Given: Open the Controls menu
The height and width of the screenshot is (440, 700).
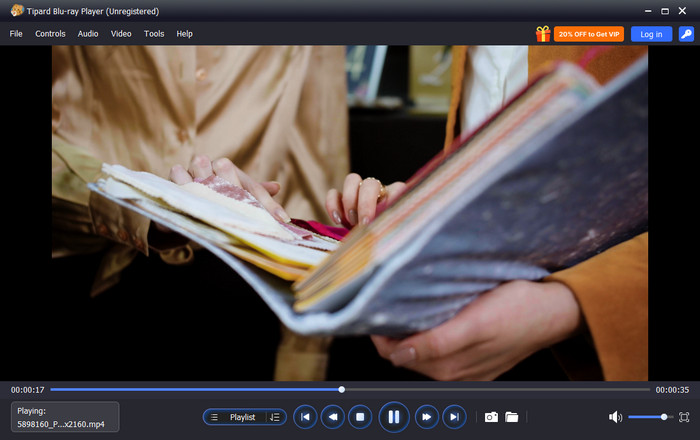Looking at the screenshot, I should (50, 34).
